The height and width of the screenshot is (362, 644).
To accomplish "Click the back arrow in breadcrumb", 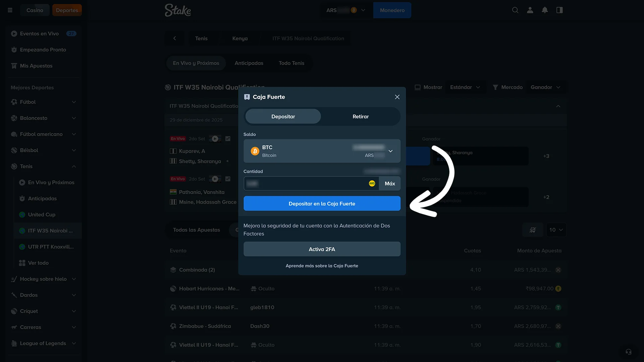I will click(174, 38).
